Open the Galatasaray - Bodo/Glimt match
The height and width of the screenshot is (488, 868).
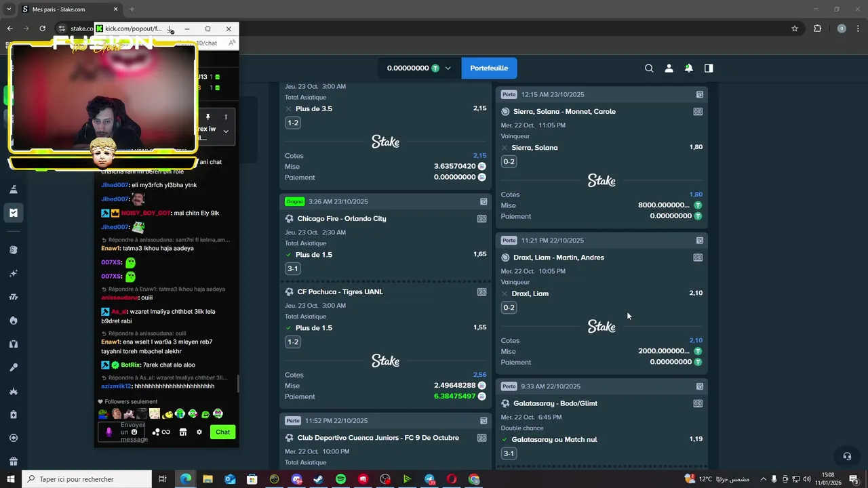tap(555, 404)
